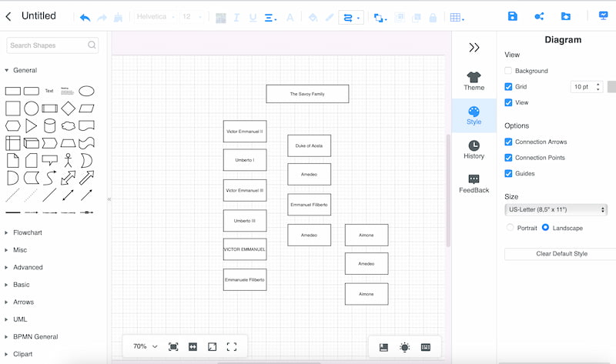Image resolution: width=616 pixels, height=364 pixels.
Task: Select the triangle shape in General
Action: coord(31,125)
